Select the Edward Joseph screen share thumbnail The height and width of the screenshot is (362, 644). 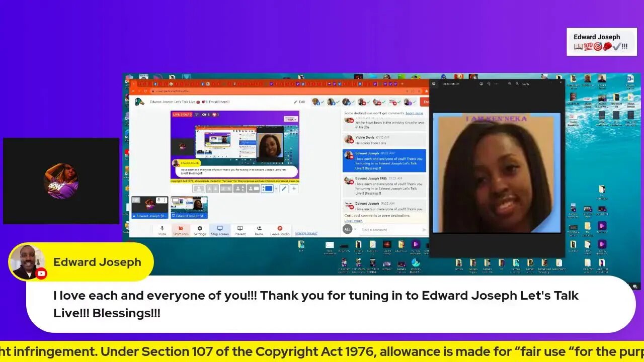coord(189,207)
